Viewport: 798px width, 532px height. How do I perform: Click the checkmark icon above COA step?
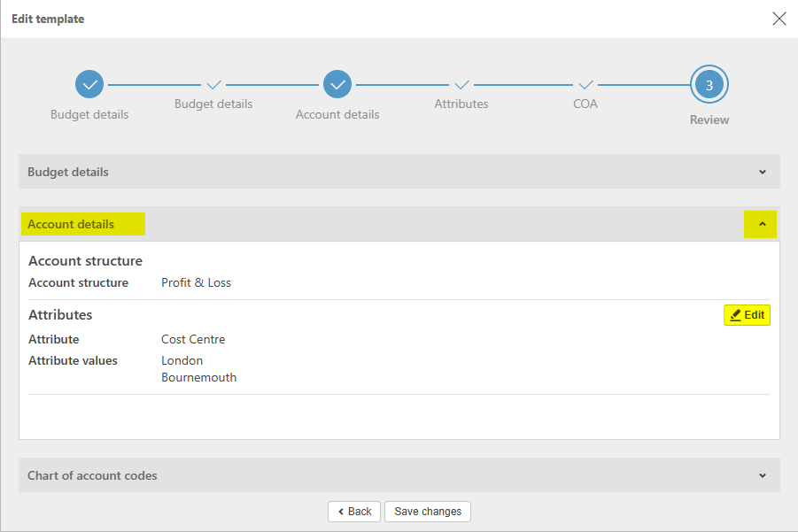[585, 85]
